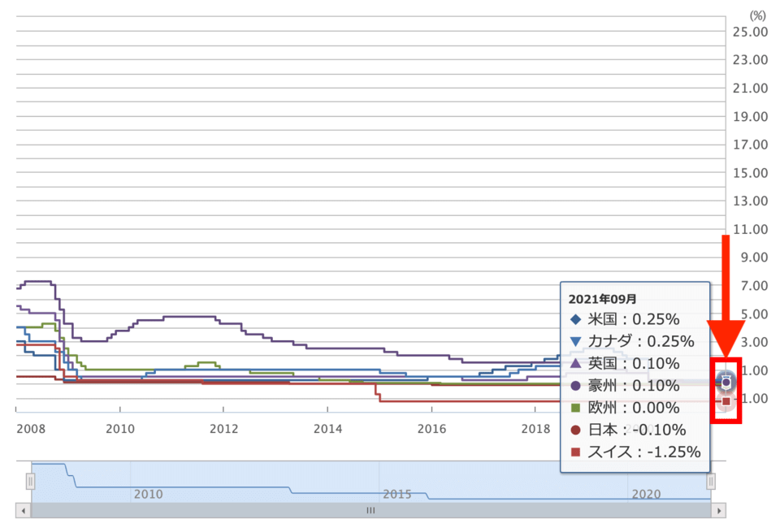Click the 豪州 : 0.10% tooltip row
Screen dimensions: 780x532
click(x=625, y=385)
